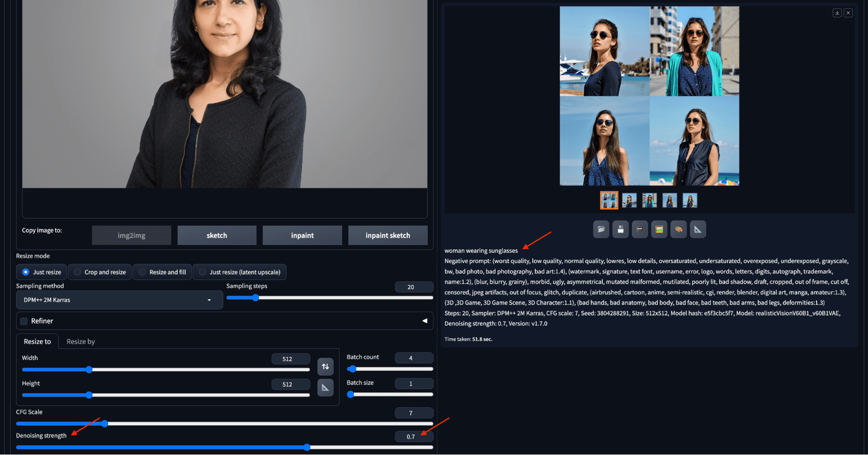Adjust the Sampling steps slider
The height and width of the screenshot is (455, 868).
pyautogui.click(x=330, y=298)
